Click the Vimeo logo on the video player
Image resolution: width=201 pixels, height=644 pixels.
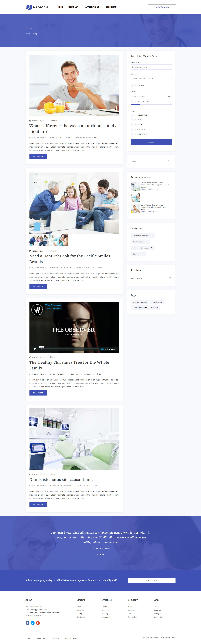(113, 349)
